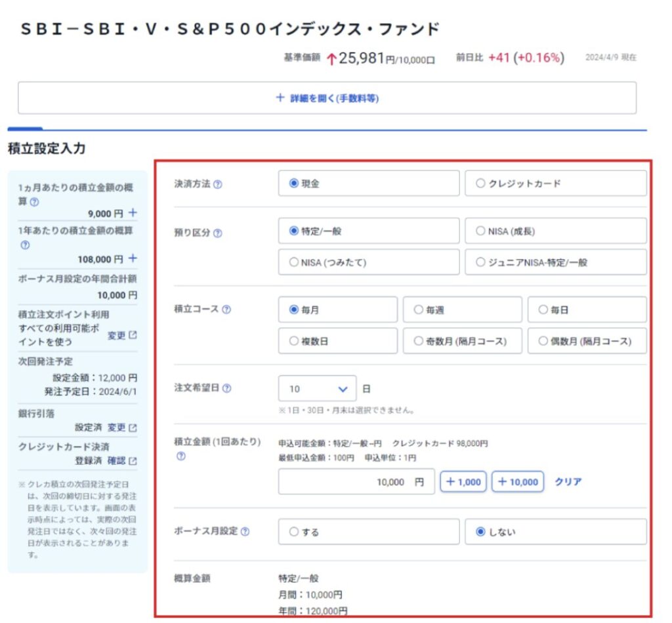
Task: Open the 注文希望日 day dropdown
Action: tap(317, 389)
